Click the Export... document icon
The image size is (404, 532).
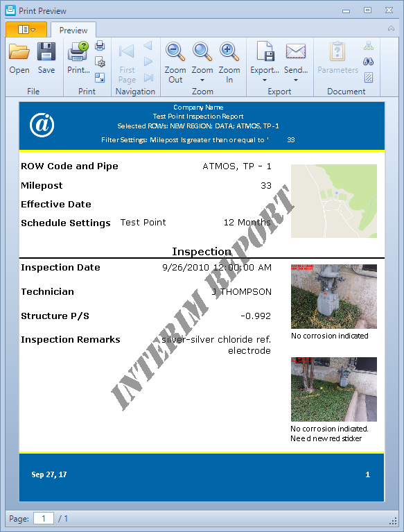tap(265, 51)
